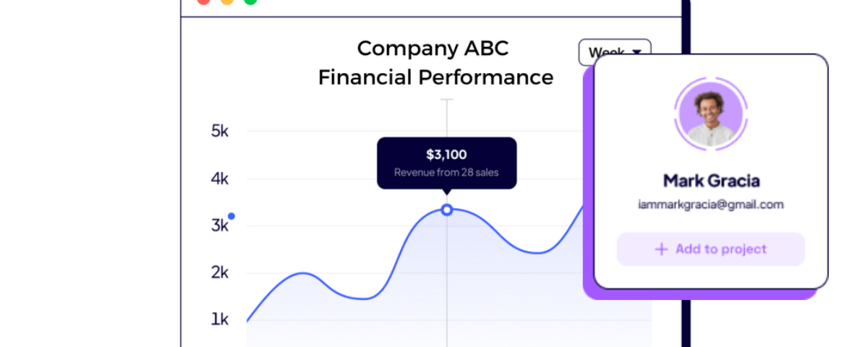
Task: Click the dropdown arrow beside Week
Action: pyautogui.click(x=637, y=52)
